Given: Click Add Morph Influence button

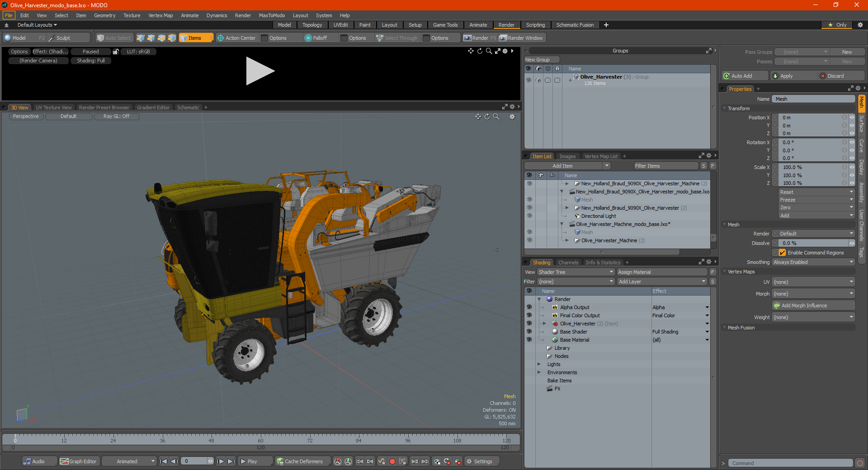Looking at the screenshot, I should 813,305.
